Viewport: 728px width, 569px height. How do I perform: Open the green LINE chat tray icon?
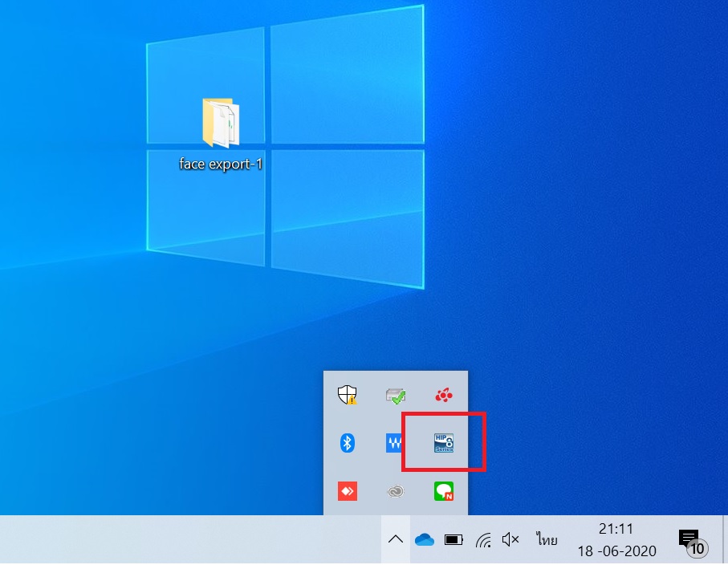click(444, 491)
